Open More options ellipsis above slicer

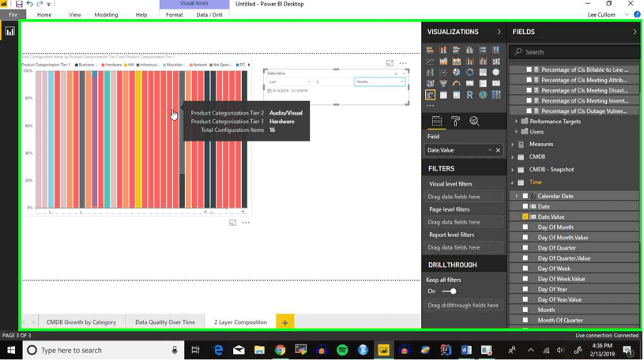[x=403, y=63]
